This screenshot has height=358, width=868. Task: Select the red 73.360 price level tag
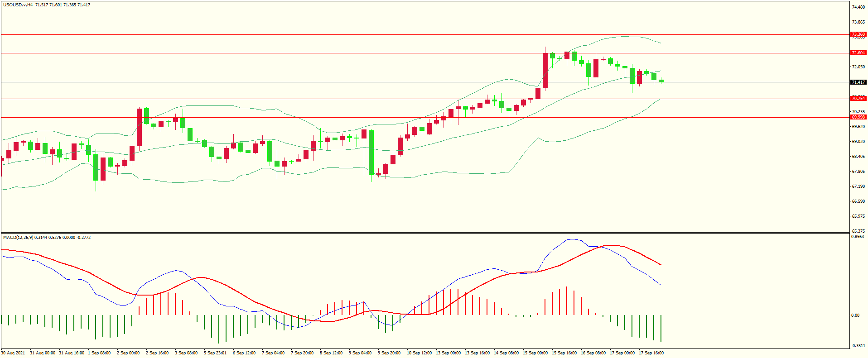click(x=858, y=34)
